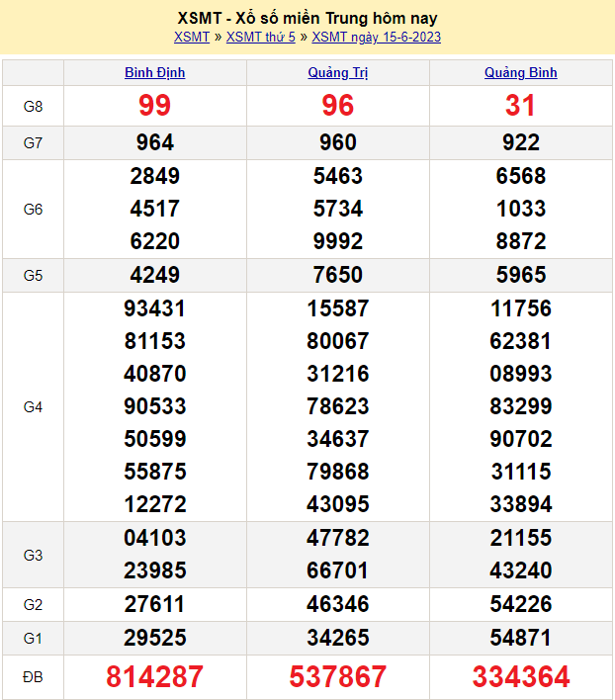Click G4 number 34637
This screenshot has width=615, height=700.
tap(338, 439)
